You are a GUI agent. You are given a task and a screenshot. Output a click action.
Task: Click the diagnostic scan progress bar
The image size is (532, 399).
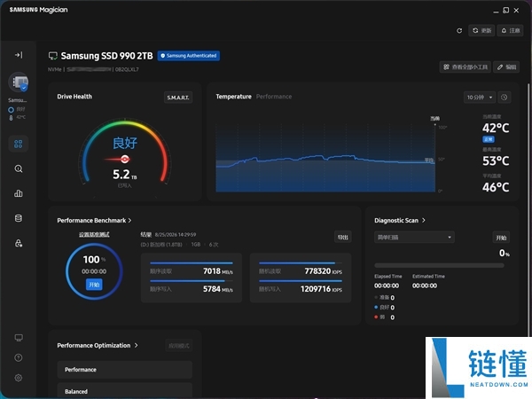439,266
